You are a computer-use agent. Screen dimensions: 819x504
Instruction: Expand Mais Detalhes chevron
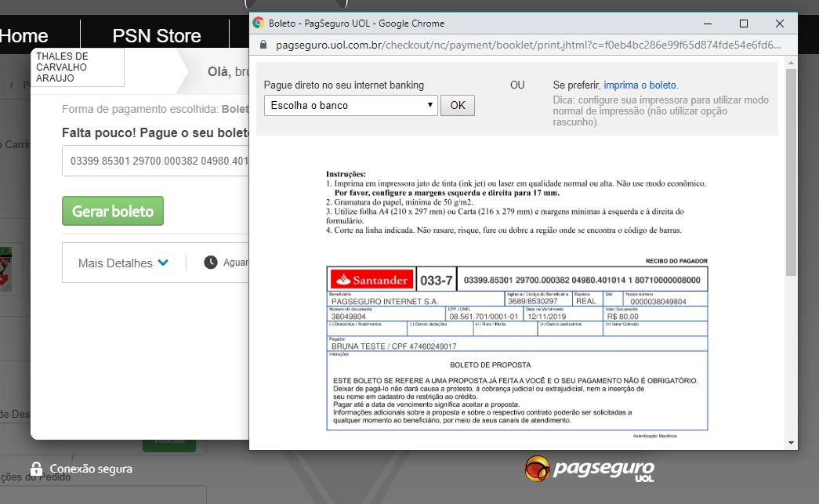(163, 262)
